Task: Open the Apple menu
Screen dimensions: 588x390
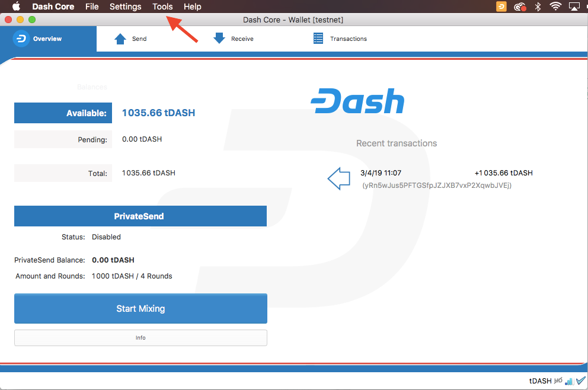Action: coord(16,7)
